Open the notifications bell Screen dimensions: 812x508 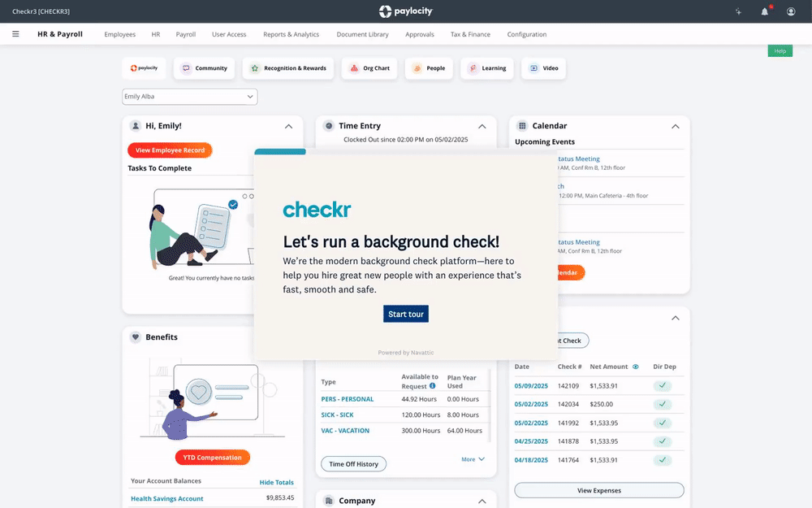pos(765,11)
